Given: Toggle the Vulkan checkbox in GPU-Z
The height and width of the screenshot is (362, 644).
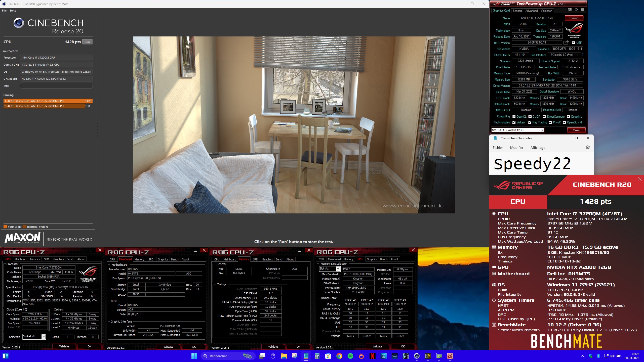Looking at the screenshot, I should 514,122.
